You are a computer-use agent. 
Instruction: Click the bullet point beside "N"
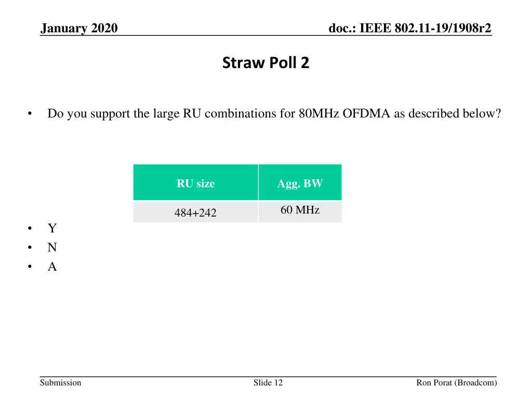pos(32,248)
